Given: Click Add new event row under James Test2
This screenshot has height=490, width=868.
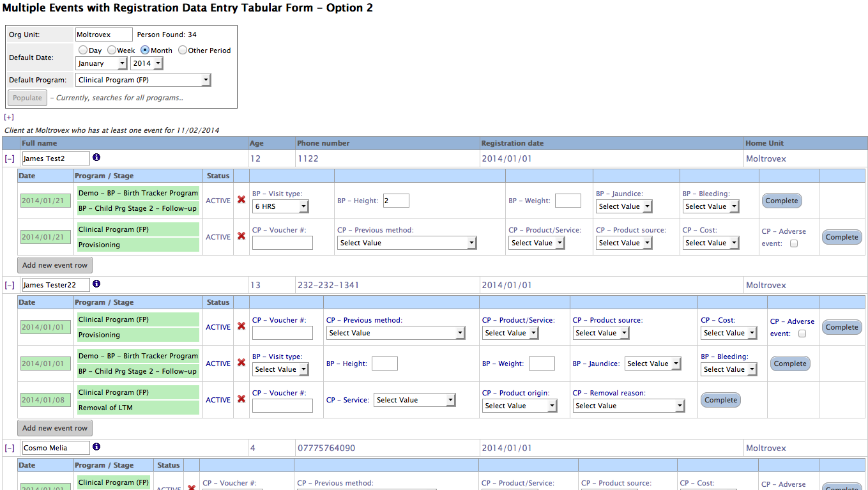Looking at the screenshot, I should (55, 265).
